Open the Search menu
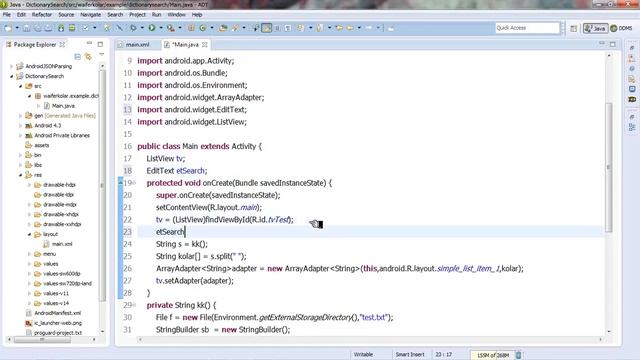The height and width of the screenshot is (360, 640). 115,15
